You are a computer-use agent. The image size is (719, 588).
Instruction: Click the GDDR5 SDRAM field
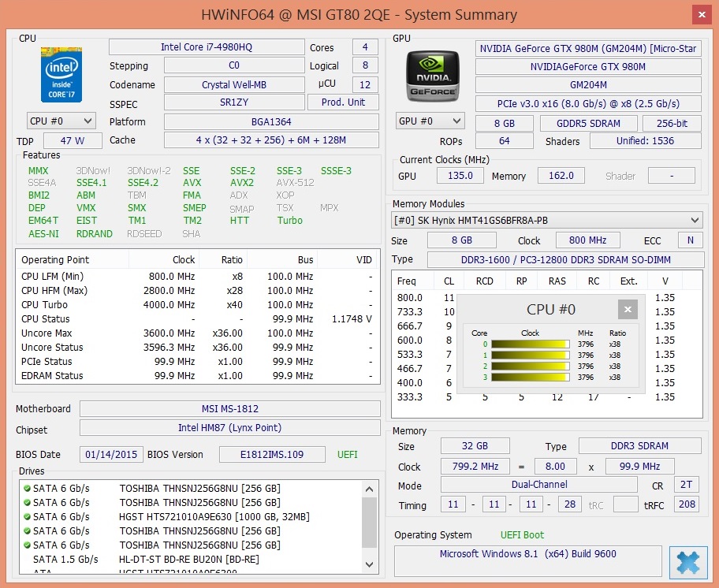(x=588, y=123)
